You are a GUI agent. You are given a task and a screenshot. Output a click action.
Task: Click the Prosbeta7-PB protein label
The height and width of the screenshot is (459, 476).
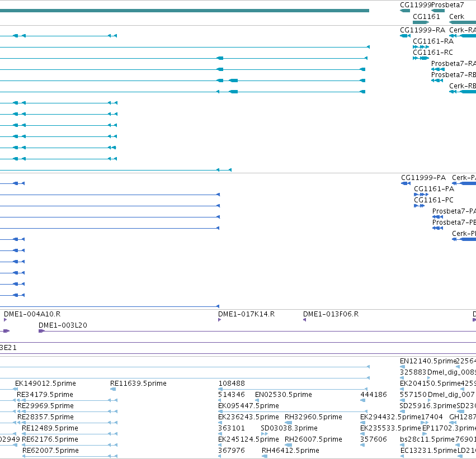454,223
